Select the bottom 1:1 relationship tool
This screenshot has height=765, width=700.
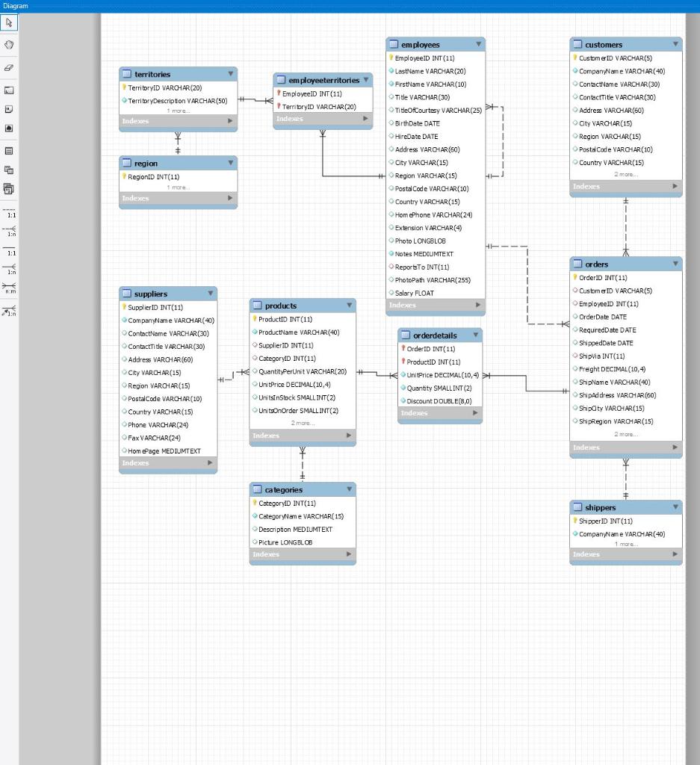tap(9, 251)
